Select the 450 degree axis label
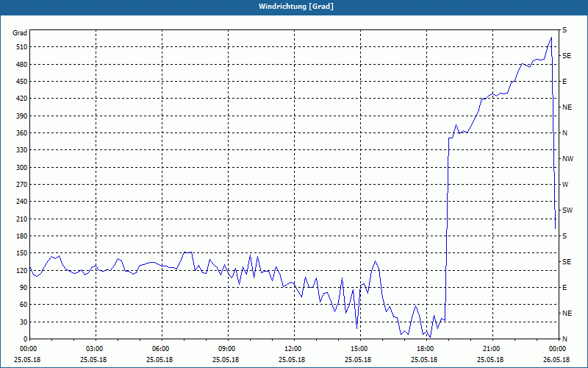Screen dimensions: 588x368 22,82
